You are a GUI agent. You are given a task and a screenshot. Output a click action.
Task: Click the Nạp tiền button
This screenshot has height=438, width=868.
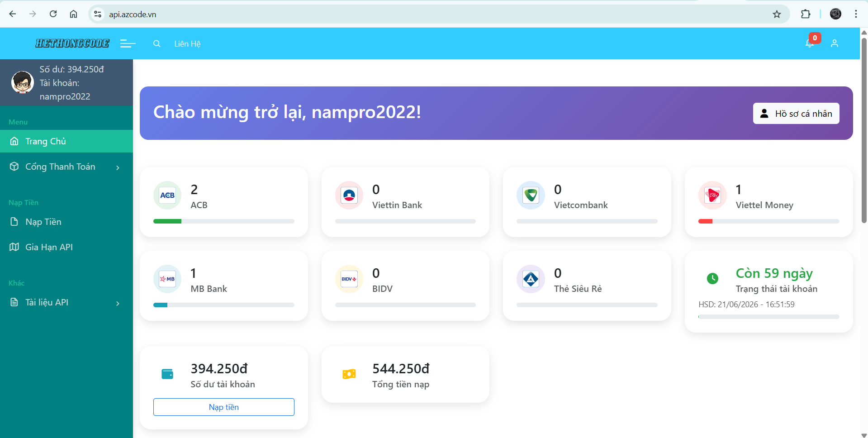[x=223, y=407]
